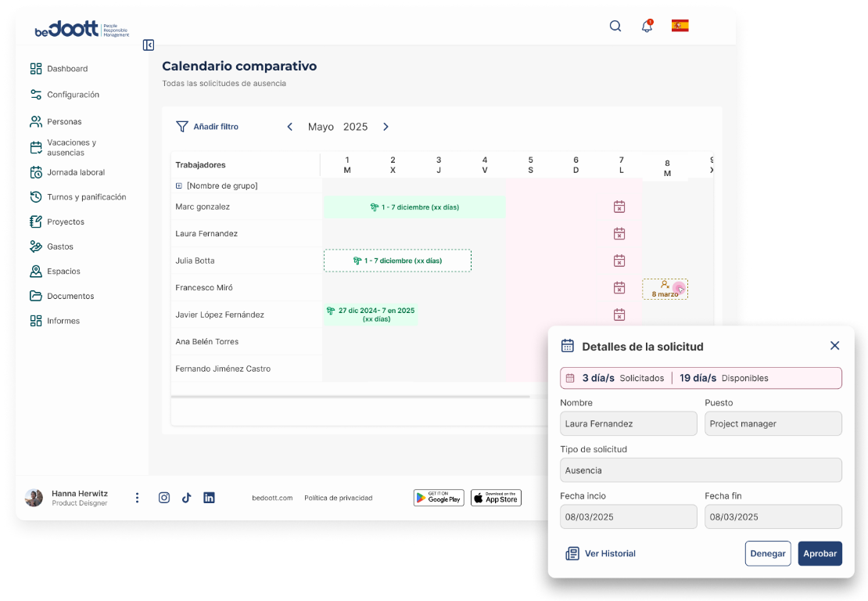
Task: Expand the [Nombre de grupo] group
Action: click(179, 186)
